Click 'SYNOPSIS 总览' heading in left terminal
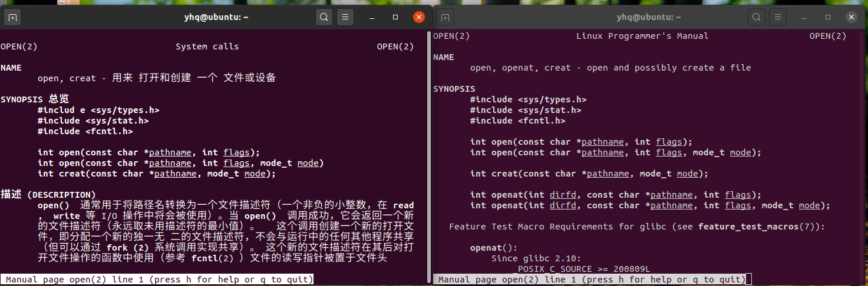868x286 pixels. point(35,99)
